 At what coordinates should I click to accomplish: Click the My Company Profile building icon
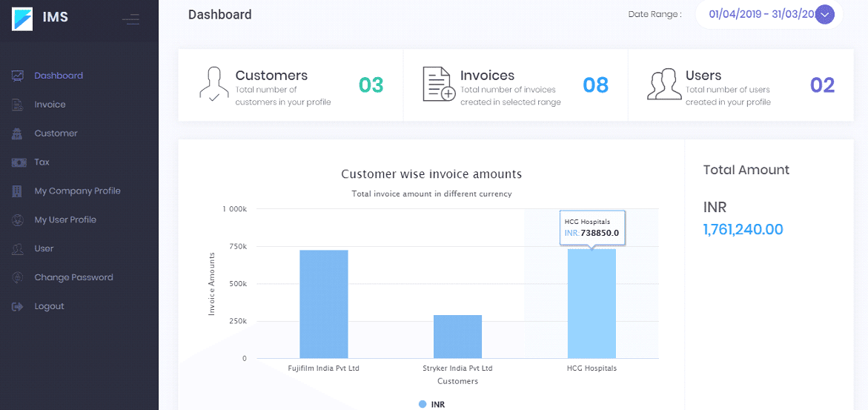pos(18,191)
